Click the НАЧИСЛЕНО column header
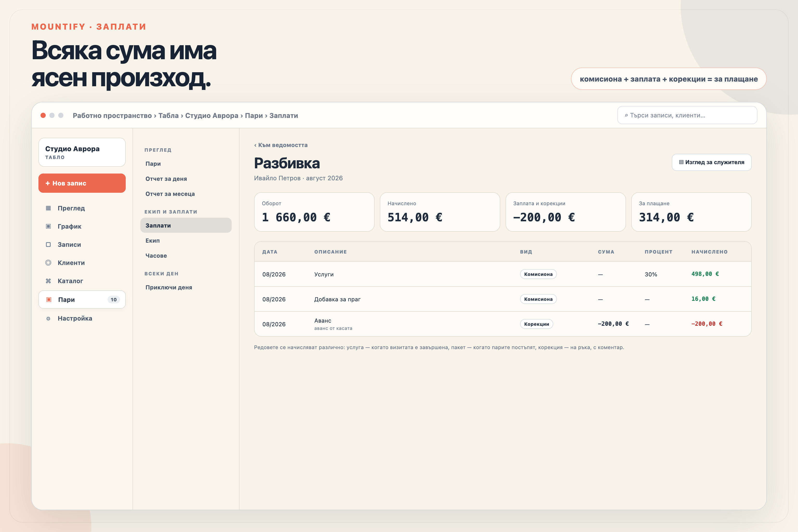The width and height of the screenshot is (798, 532). click(x=709, y=252)
